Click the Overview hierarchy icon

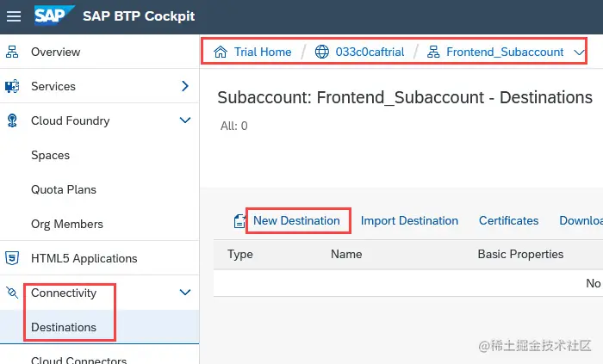[12, 52]
